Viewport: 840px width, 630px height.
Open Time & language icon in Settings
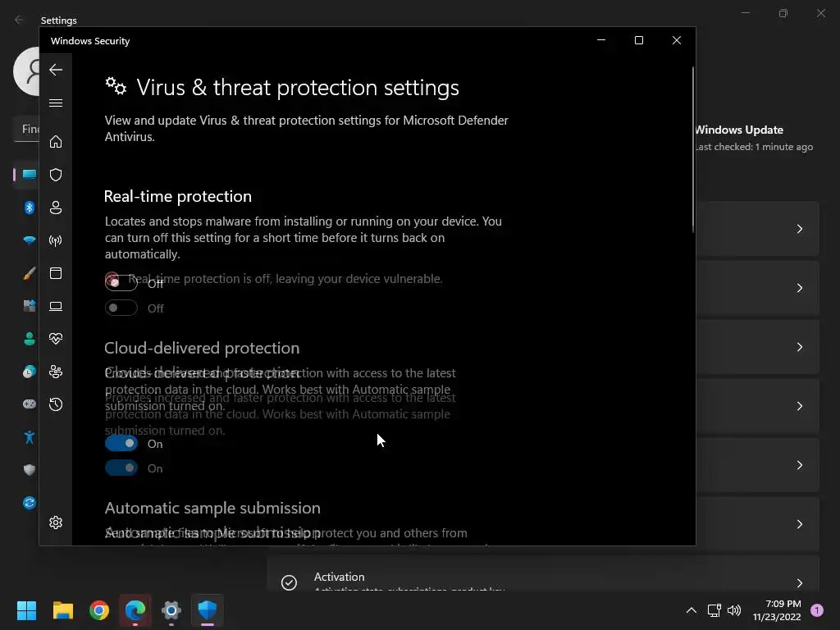pyautogui.click(x=30, y=372)
